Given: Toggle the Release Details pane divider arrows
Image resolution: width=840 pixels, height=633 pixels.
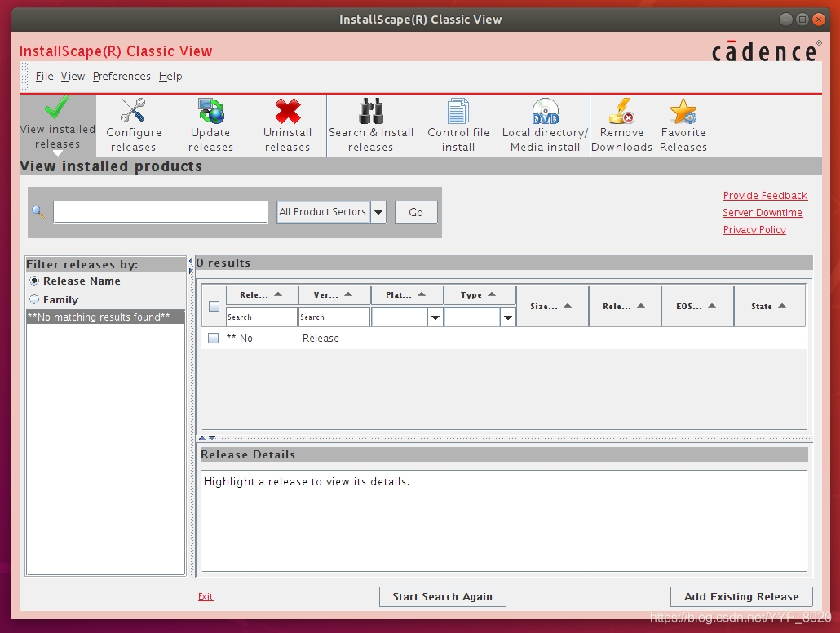Looking at the screenshot, I should [207, 438].
